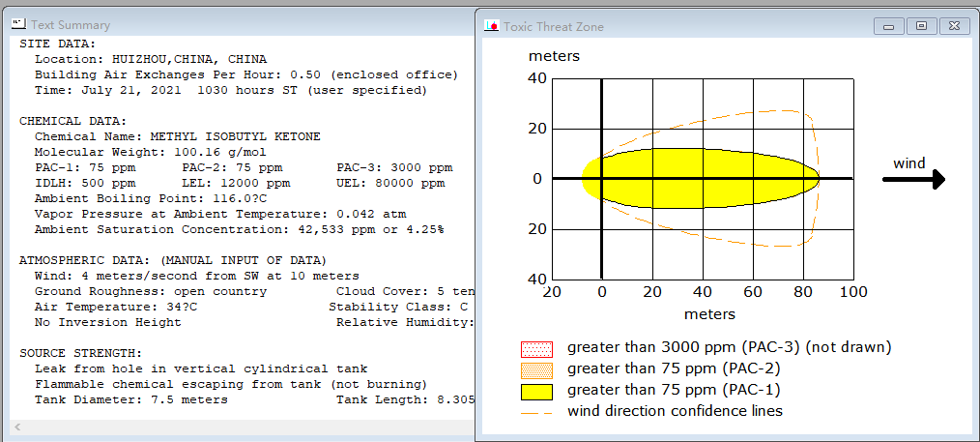Image resolution: width=980 pixels, height=442 pixels.
Task: Click the 'PAC-3: 3000 ppm' value
Action: [394, 167]
